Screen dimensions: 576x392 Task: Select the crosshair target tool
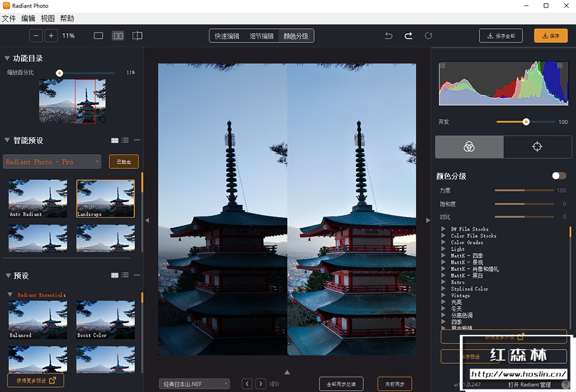(x=537, y=147)
